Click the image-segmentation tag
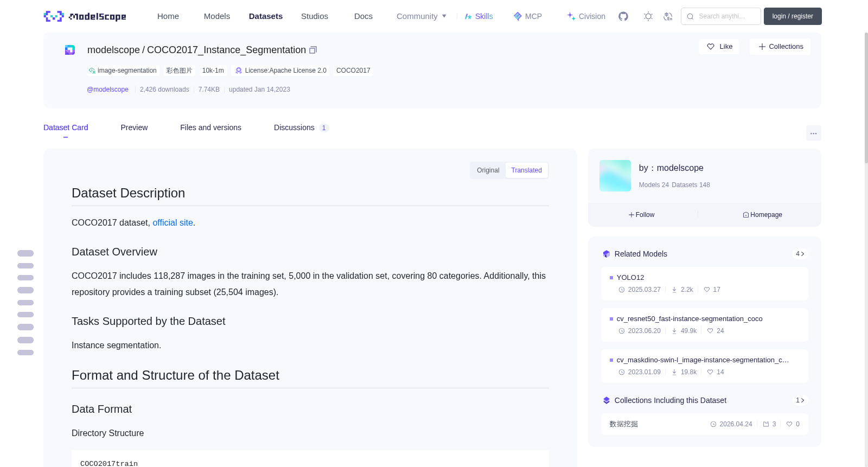Viewport: 868px width, 467px height. coord(123,71)
